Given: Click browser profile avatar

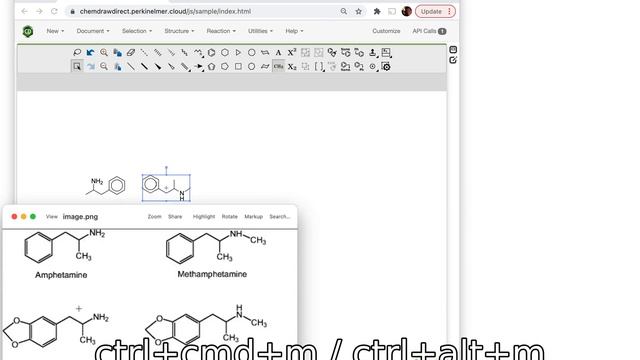Looking at the screenshot, I should point(407,11).
